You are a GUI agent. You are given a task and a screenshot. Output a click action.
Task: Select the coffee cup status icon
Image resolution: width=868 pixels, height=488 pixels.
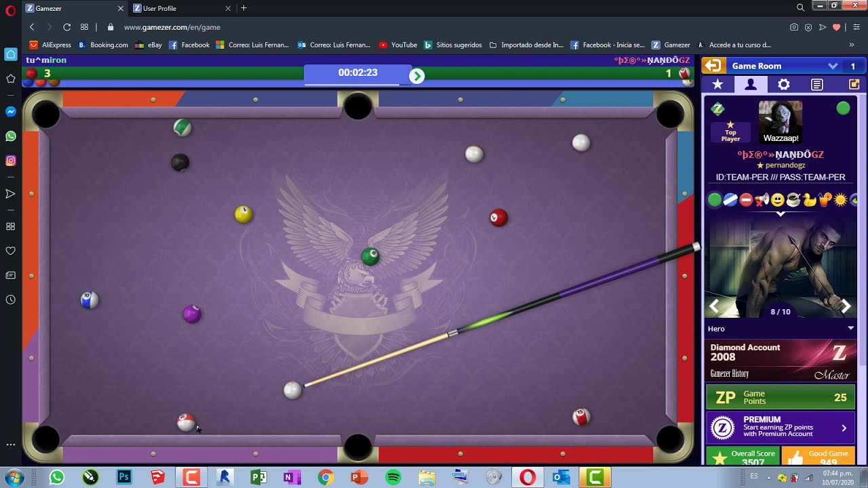point(793,200)
